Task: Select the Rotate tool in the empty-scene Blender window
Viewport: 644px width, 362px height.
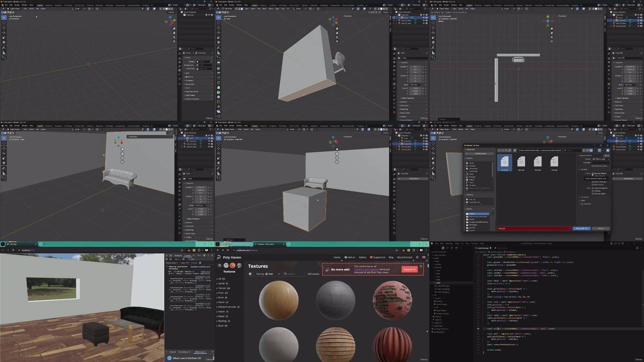Action: pyautogui.click(x=4, y=33)
